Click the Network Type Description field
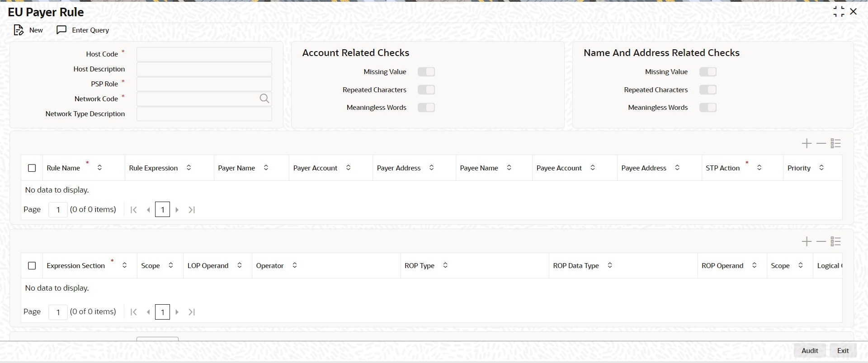868x363 pixels. (204, 114)
